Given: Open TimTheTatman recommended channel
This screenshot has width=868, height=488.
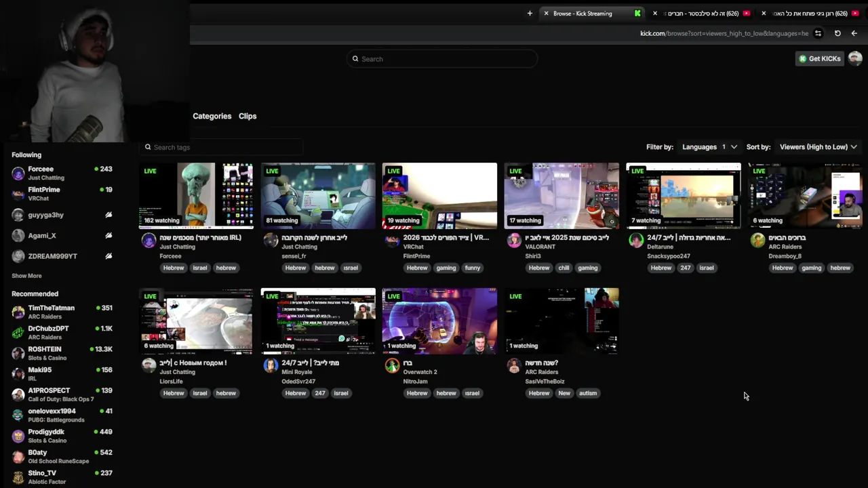Looking at the screenshot, I should [61, 312].
